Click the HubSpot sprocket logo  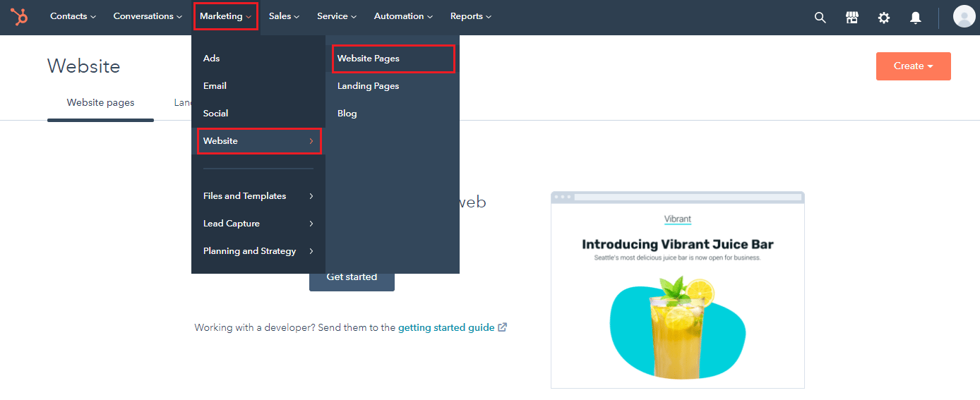(x=20, y=16)
